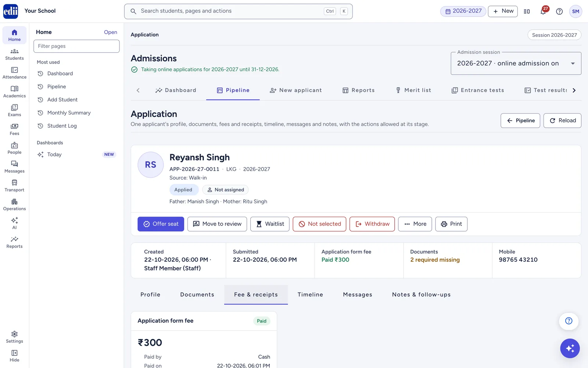
Task: Open the Entrance tests tab
Action: tap(478, 90)
